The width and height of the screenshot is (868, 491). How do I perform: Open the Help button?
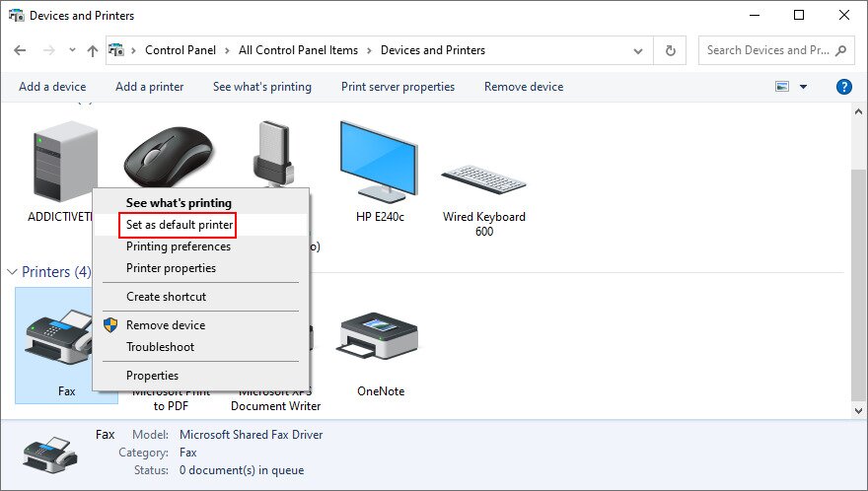[843, 87]
